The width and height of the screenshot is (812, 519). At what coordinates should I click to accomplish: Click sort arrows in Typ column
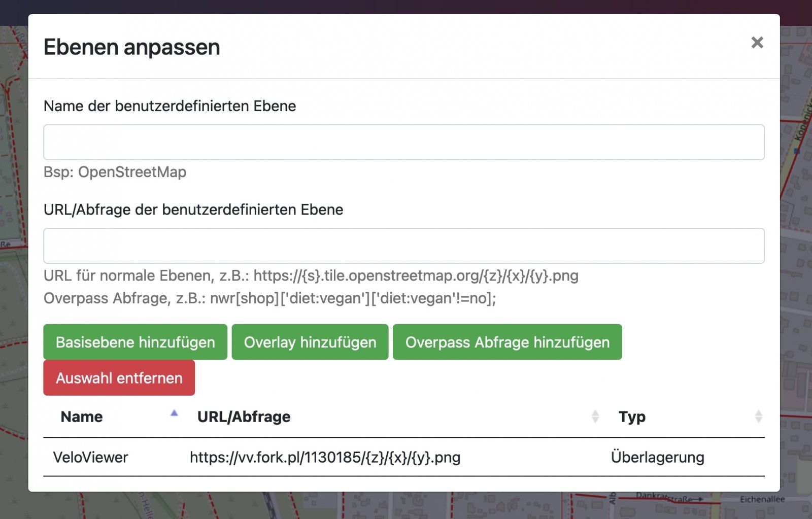click(x=758, y=417)
